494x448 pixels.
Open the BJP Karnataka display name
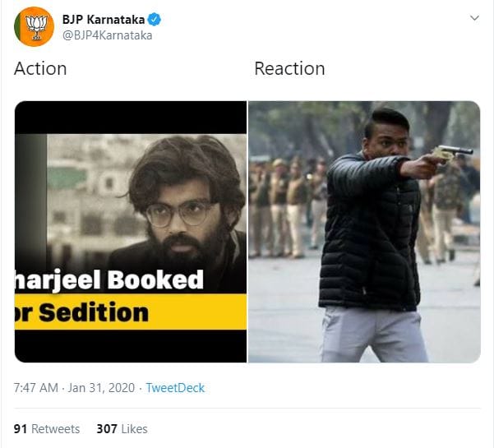(102, 18)
